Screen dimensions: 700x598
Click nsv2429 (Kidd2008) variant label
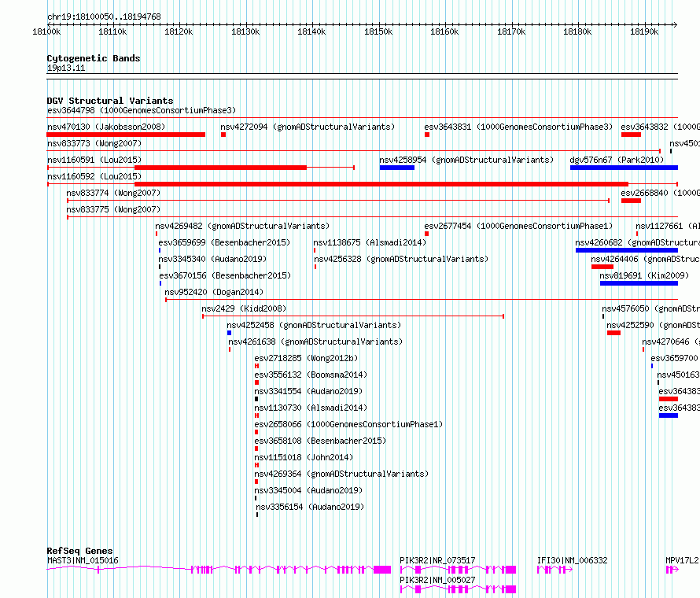(x=244, y=308)
